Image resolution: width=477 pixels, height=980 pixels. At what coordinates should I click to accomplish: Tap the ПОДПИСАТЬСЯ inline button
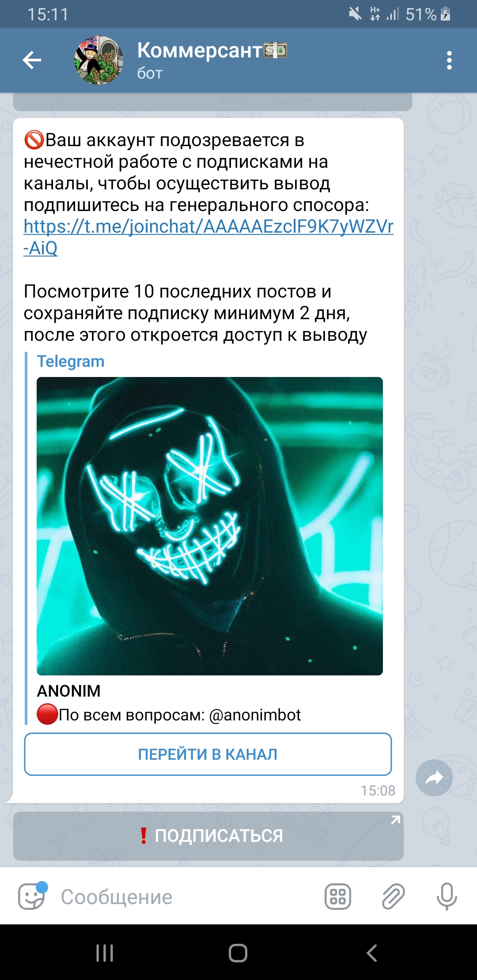208,836
